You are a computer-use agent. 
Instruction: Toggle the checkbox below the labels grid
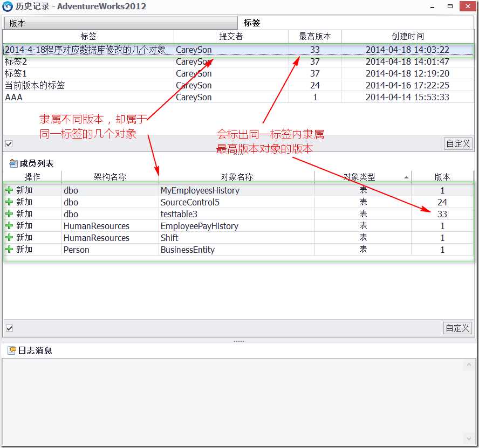click(x=9, y=143)
